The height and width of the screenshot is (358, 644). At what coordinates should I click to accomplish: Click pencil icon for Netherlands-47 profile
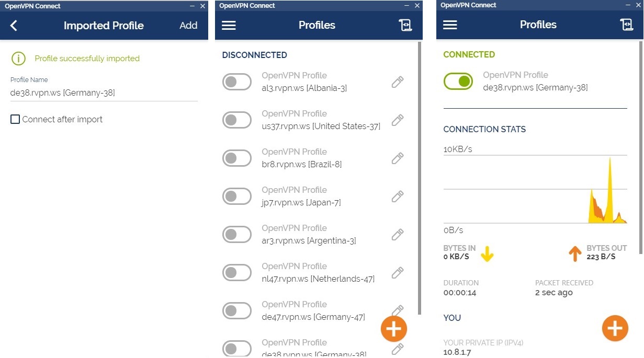coord(398,273)
